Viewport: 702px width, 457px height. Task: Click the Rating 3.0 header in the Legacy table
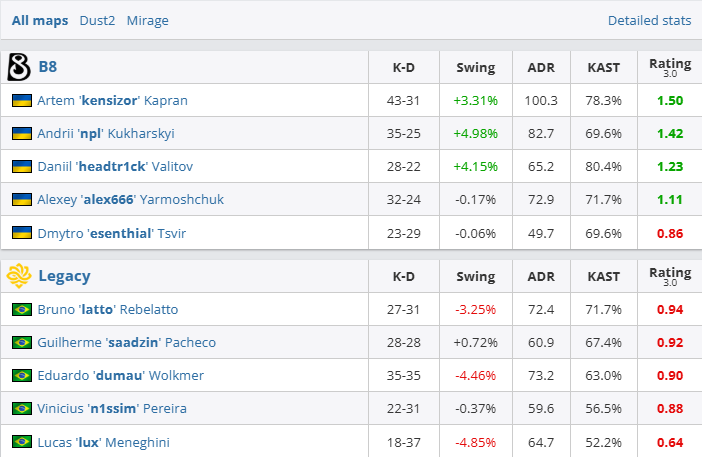point(669,276)
